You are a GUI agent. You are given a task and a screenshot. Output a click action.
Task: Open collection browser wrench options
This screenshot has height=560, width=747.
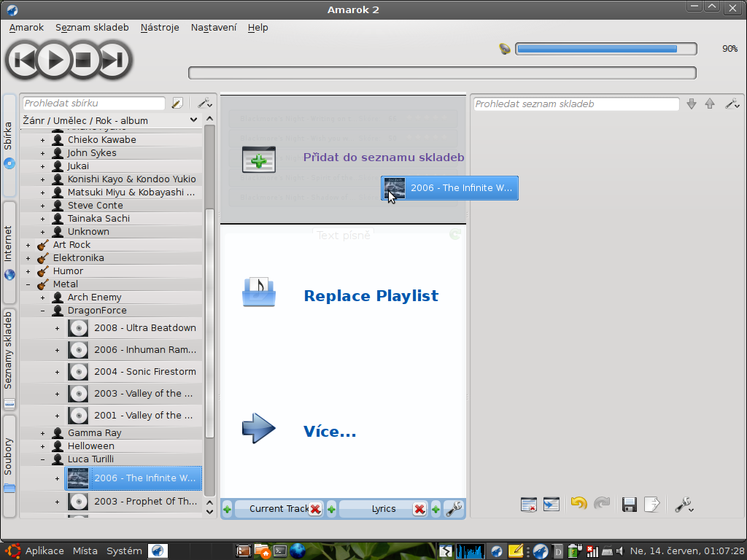pos(205,103)
